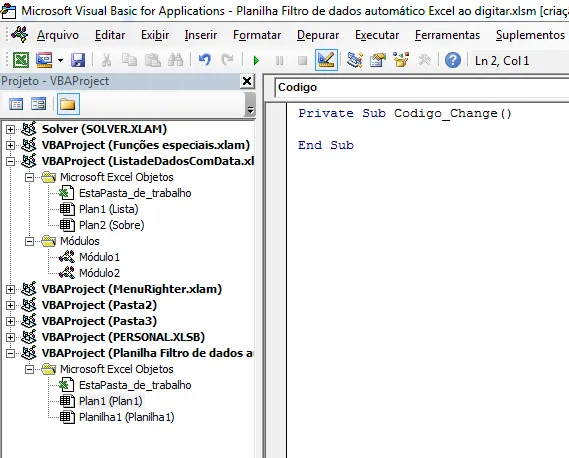Click the empty line between Sub and End Sub
Image resolution: width=569 pixels, height=458 pixels.
(x=428, y=130)
